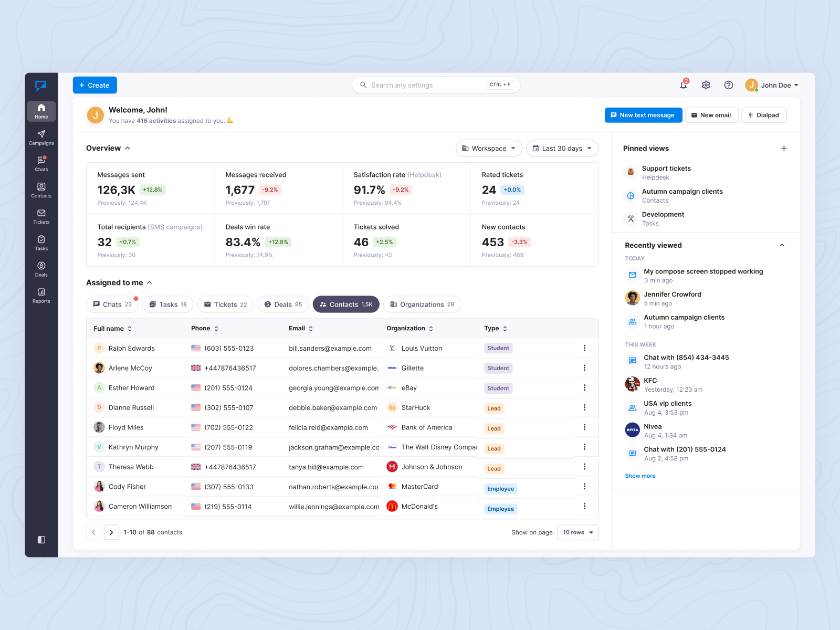The image size is (840, 630).
Task: Change rows shown using the 10 rows selector
Action: (x=577, y=532)
